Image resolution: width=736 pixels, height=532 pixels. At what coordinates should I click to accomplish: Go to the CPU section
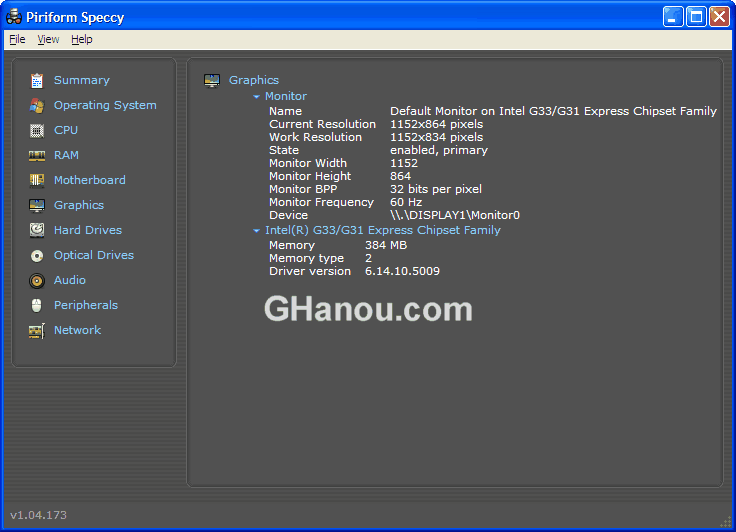coord(66,130)
